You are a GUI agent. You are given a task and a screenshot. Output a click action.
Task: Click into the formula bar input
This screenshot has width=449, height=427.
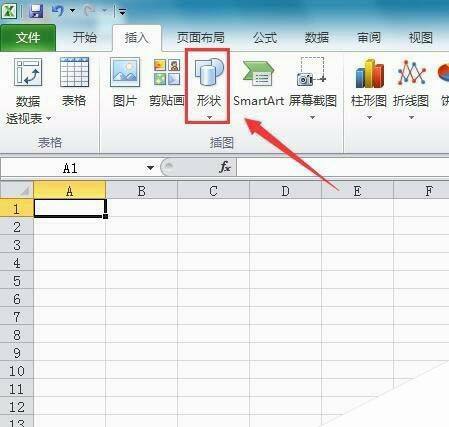343,167
